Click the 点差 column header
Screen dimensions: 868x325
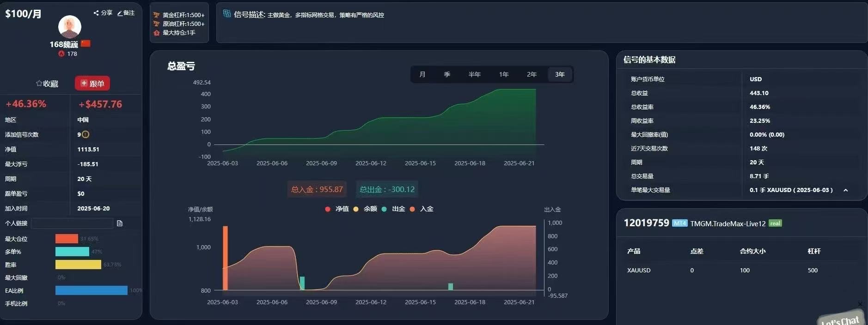coord(697,251)
